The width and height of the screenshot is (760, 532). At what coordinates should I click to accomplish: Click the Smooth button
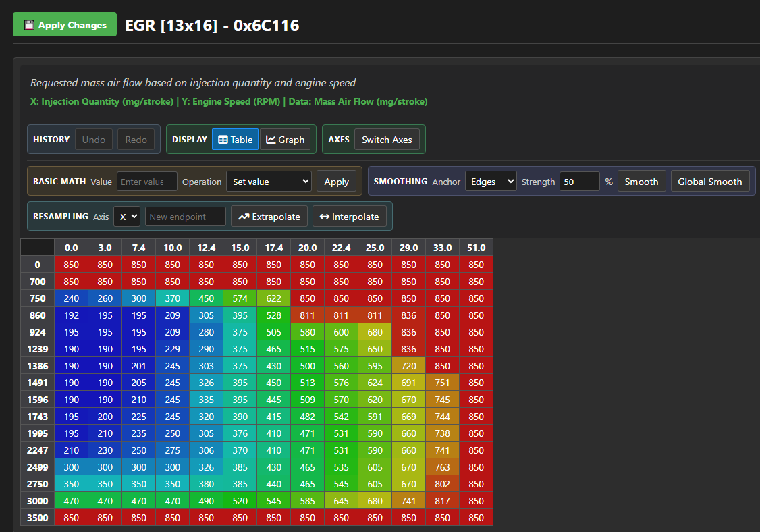pyautogui.click(x=641, y=182)
